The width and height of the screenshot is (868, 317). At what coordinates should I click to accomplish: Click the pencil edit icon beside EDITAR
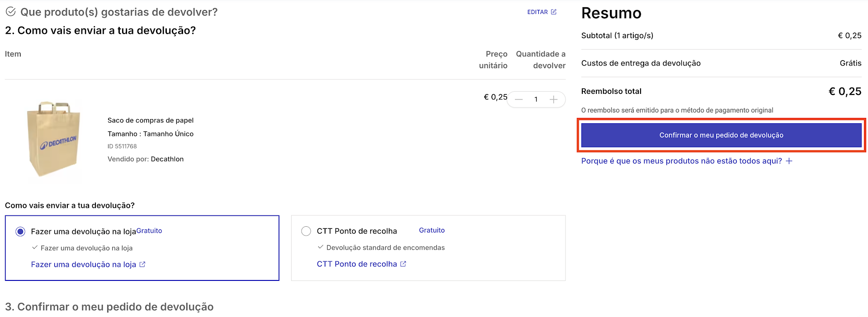(x=554, y=12)
